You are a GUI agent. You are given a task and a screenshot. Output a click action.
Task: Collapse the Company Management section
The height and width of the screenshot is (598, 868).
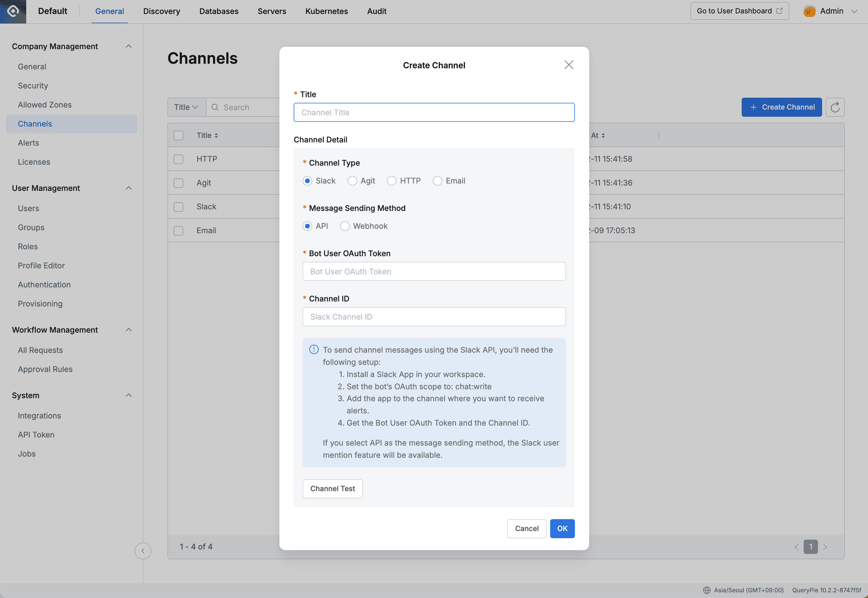tap(129, 46)
